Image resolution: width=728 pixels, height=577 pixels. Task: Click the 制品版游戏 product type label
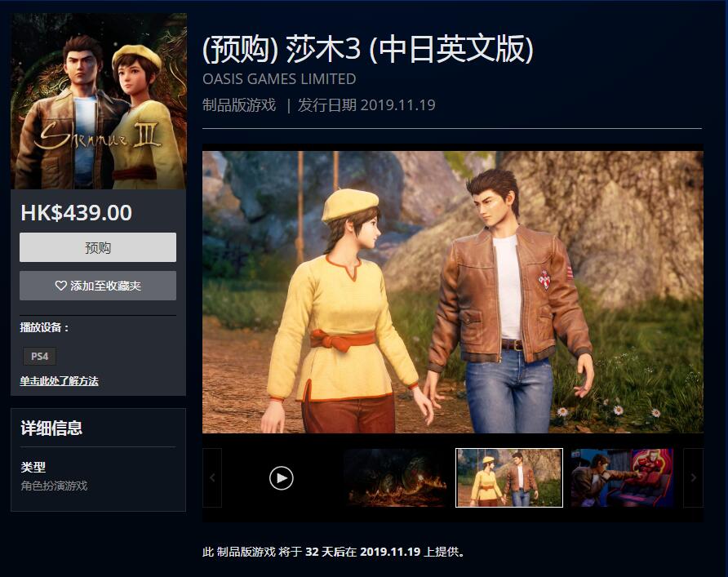239,105
